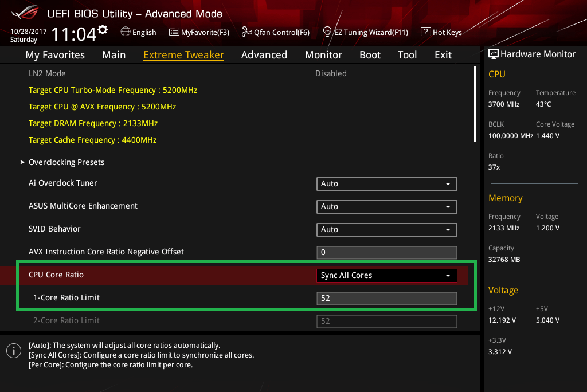Select the 1-Core Ratio Limit label
587x392 pixels.
[66, 297]
